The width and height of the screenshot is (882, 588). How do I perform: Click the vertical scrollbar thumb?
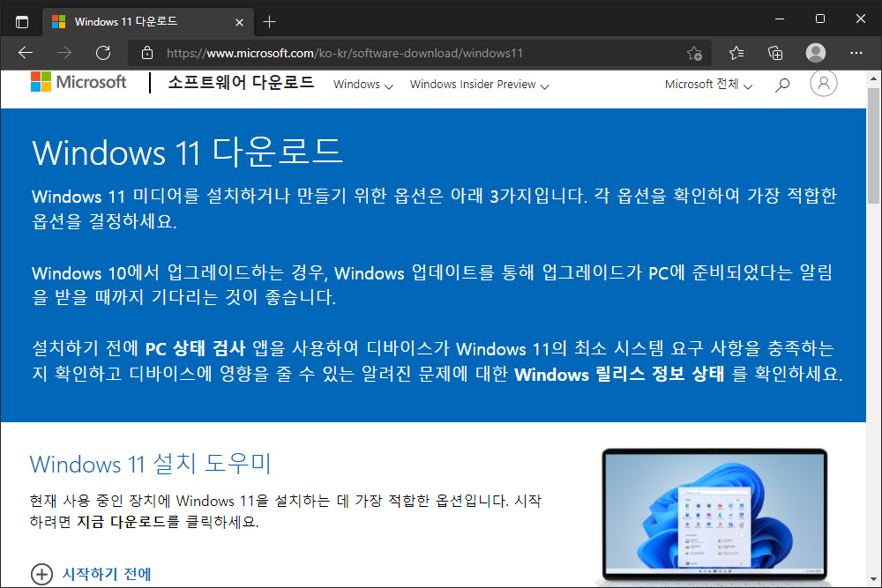click(x=873, y=145)
